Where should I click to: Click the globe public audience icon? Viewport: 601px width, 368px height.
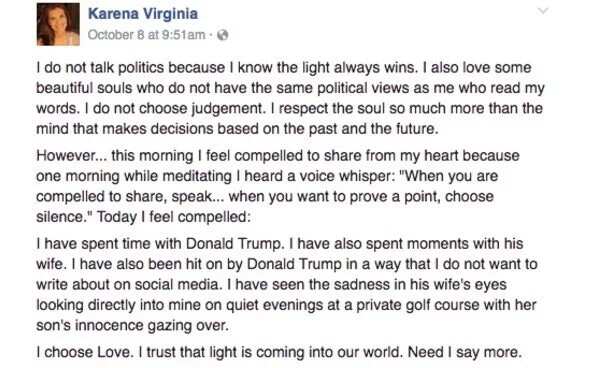point(223,35)
